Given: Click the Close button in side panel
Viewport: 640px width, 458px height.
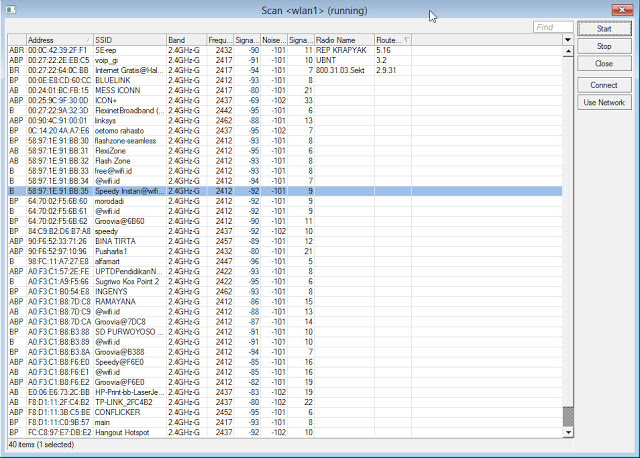Looking at the screenshot, I should click(x=604, y=63).
